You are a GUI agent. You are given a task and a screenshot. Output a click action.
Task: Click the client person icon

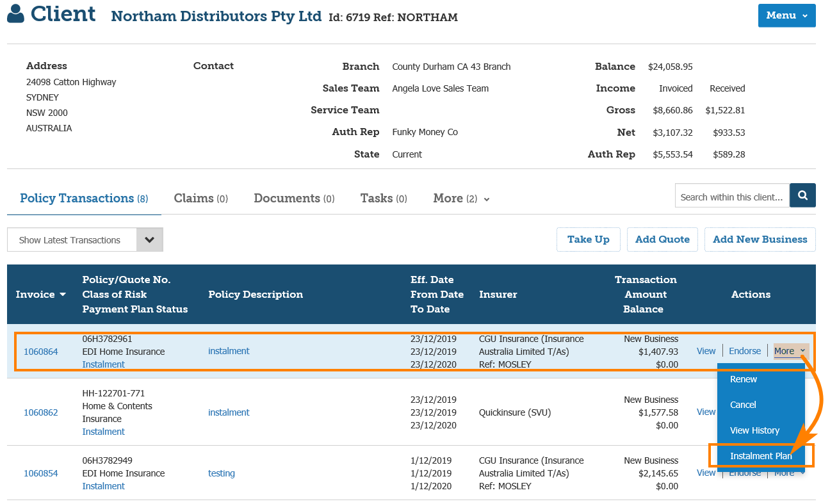pos(16,14)
